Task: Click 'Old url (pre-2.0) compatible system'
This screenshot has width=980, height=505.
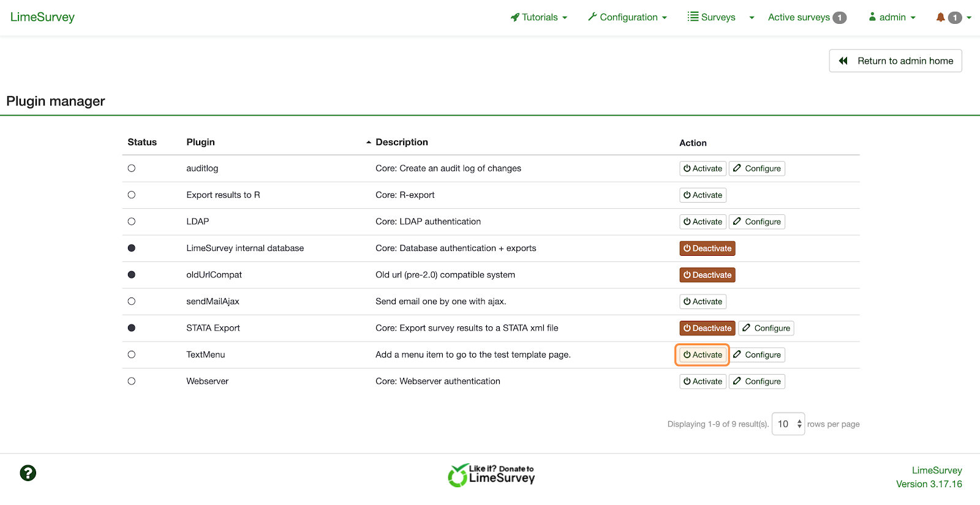Action: tap(445, 275)
